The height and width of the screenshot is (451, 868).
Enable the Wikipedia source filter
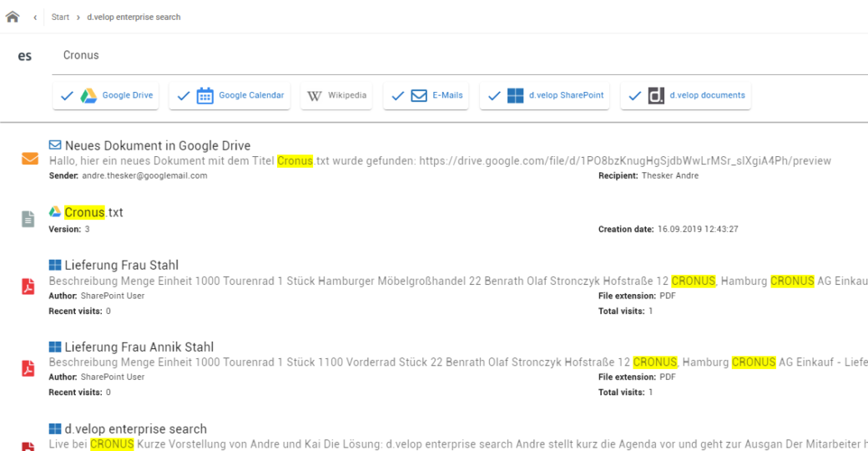pyautogui.click(x=336, y=95)
